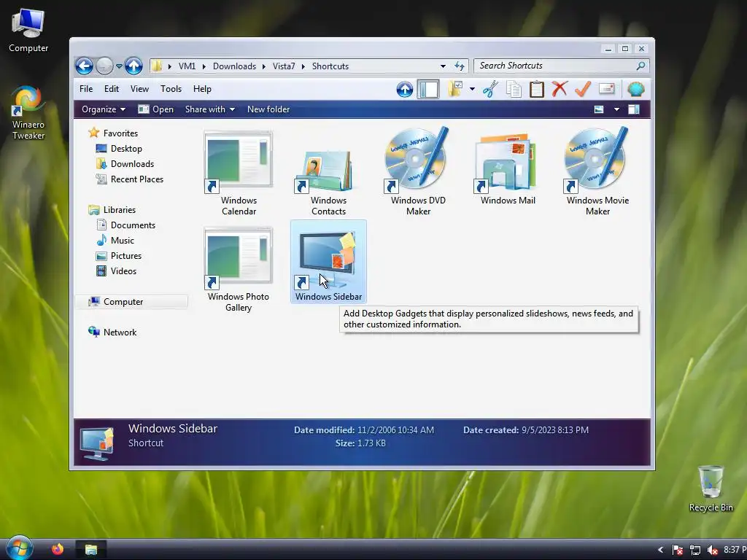The width and height of the screenshot is (747, 560).
Task: Click the Copy pages icon
Action: tap(514, 89)
